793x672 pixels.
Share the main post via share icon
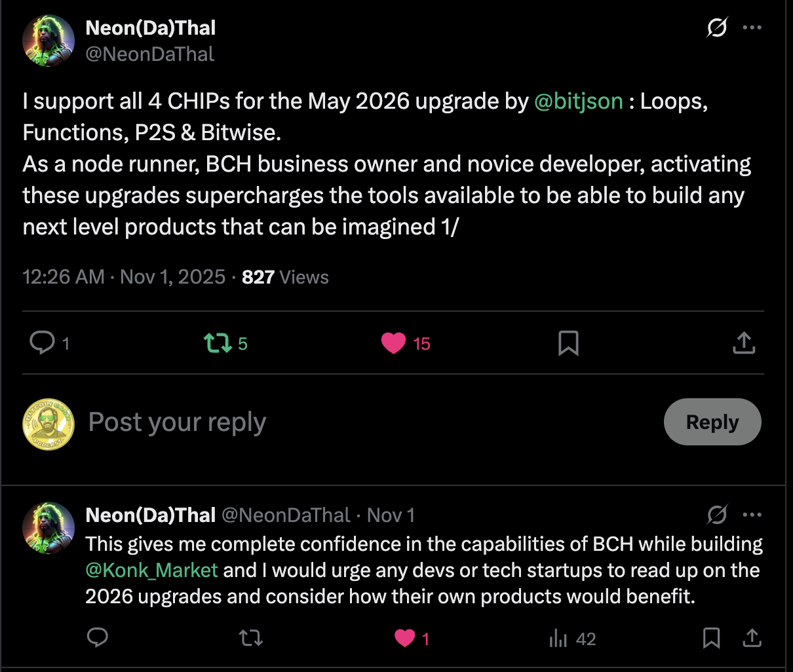tap(744, 343)
